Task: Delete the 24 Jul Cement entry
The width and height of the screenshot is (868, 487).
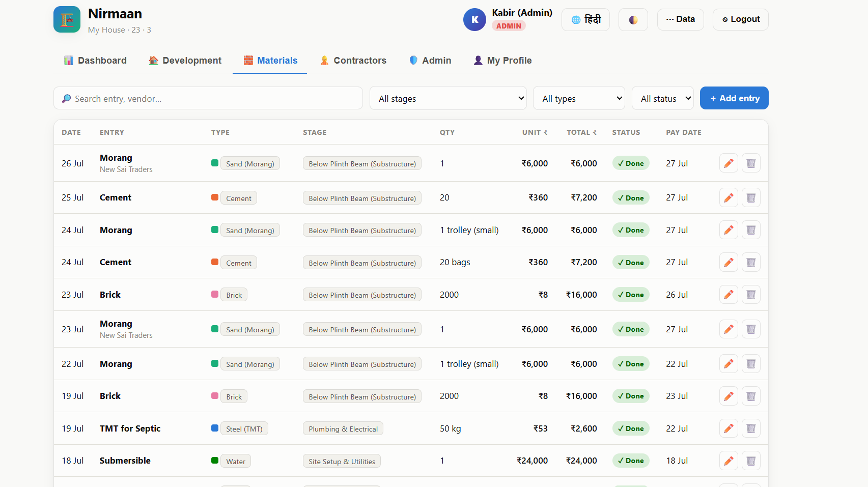Action: coord(751,262)
